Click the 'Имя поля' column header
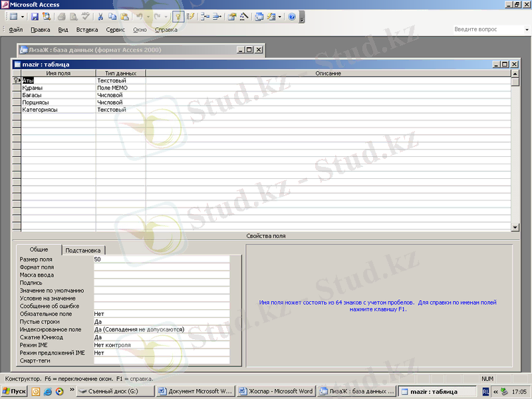Screen dimensions: 532x399 click(x=59, y=73)
